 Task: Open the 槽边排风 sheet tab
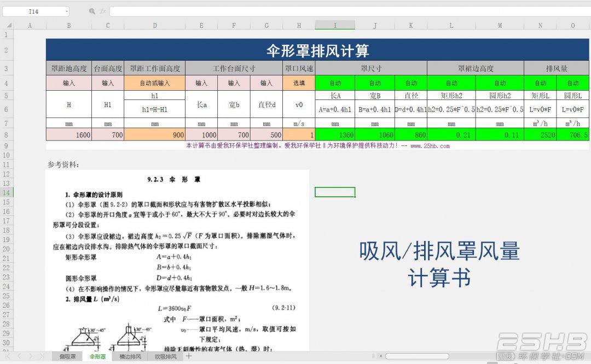130,356
